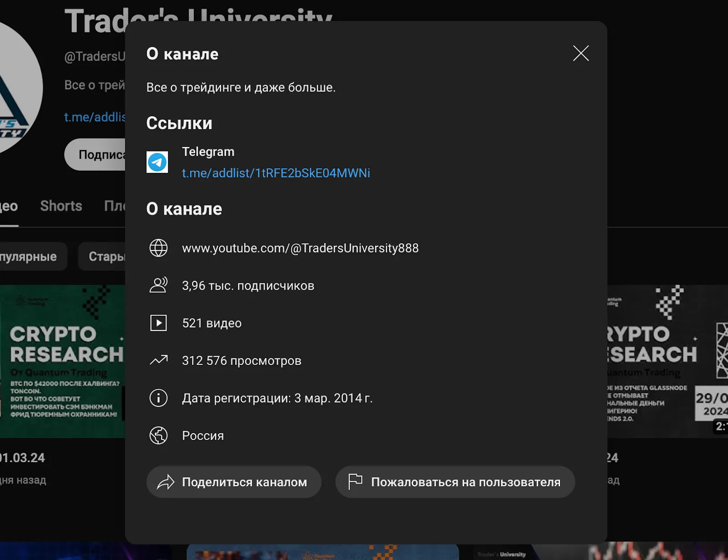Open the Crypto Research 29/02 video thumbnail
The height and width of the screenshot is (560, 728).
click(667, 361)
